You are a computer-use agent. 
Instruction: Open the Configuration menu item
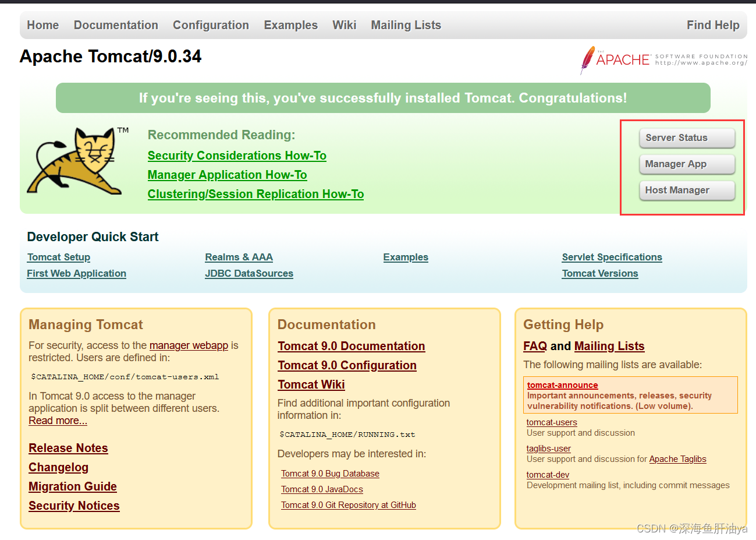[211, 25]
